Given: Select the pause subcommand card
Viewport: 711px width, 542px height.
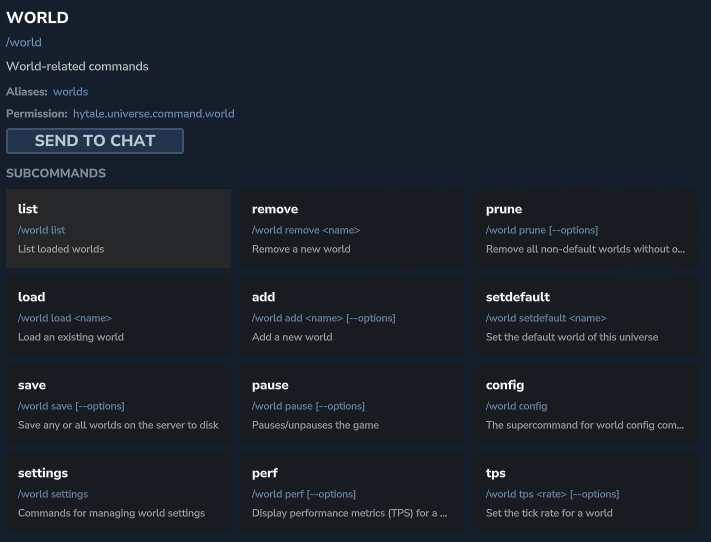Looking at the screenshot, I should click(x=352, y=405).
